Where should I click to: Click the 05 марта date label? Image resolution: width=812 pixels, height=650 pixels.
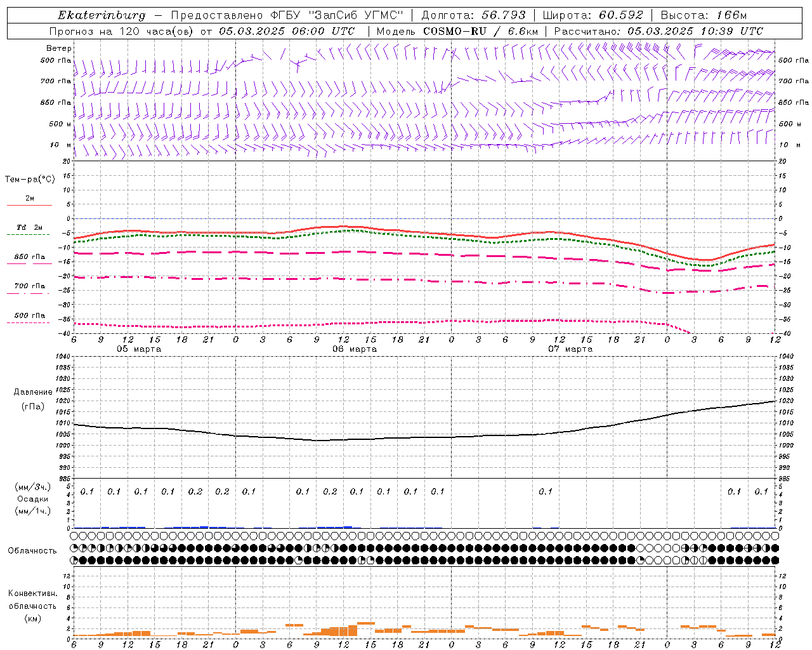pos(139,349)
